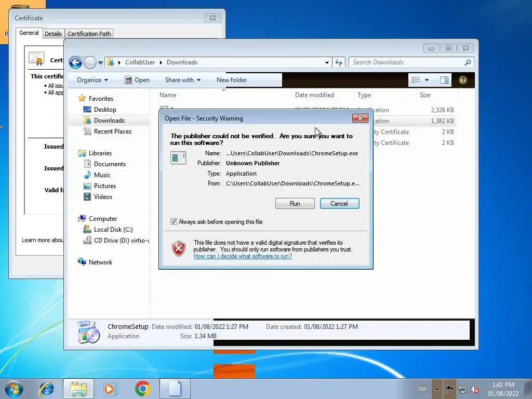Select Favorites in navigation pane
Screen dimensions: 532x399
point(101,99)
